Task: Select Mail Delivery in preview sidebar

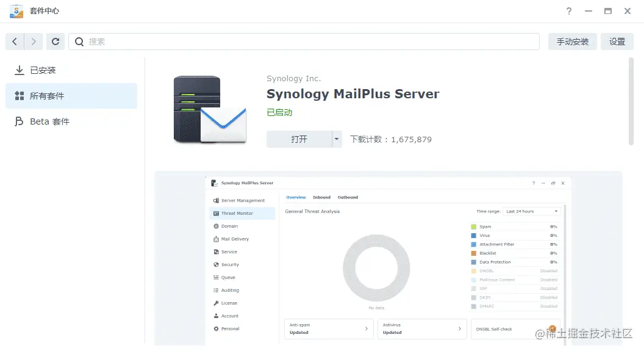Action: coord(242,239)
